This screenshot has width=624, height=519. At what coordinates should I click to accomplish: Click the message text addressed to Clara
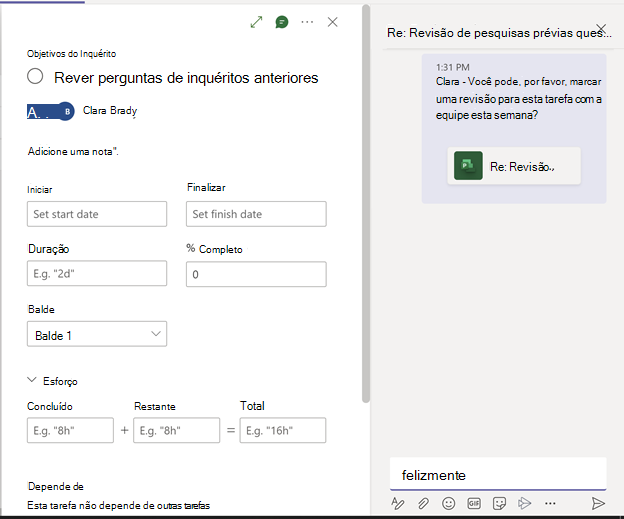click(x=519, y=98)
